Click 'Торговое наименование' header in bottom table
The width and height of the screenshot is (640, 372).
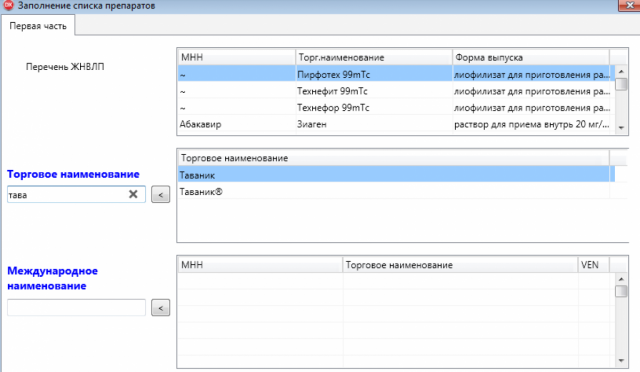460,265
